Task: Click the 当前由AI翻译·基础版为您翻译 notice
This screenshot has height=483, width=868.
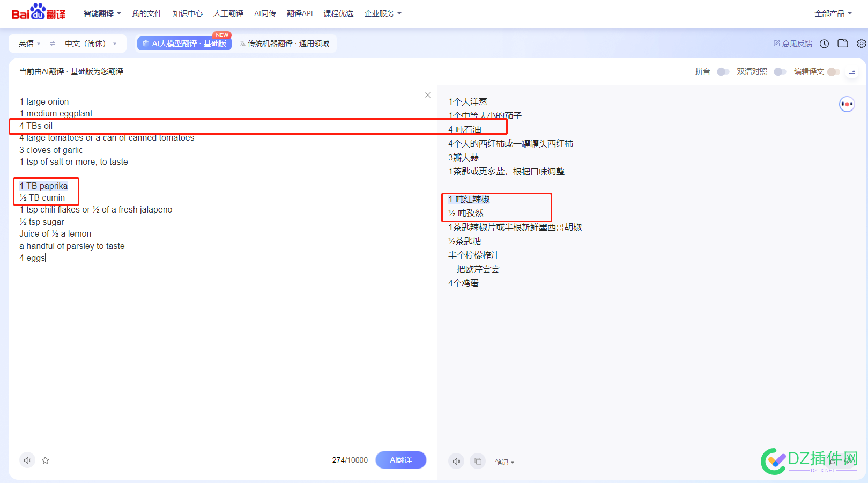Action: 71,71
